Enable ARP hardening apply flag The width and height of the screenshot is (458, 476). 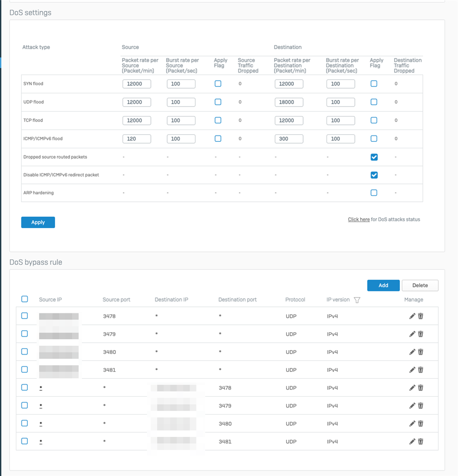click(x=374, y=193)
